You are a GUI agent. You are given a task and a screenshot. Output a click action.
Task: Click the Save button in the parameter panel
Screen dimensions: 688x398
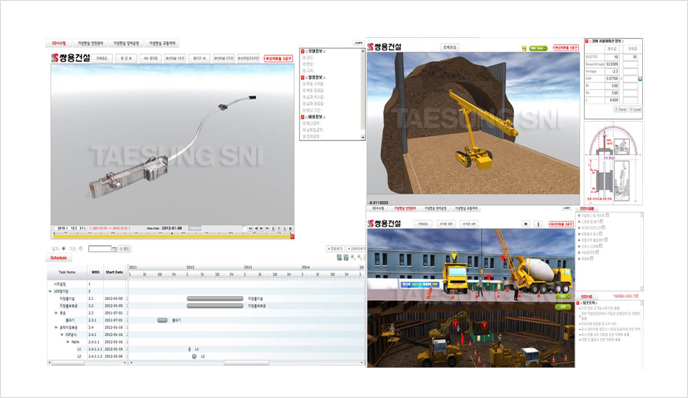click(620, 109)
